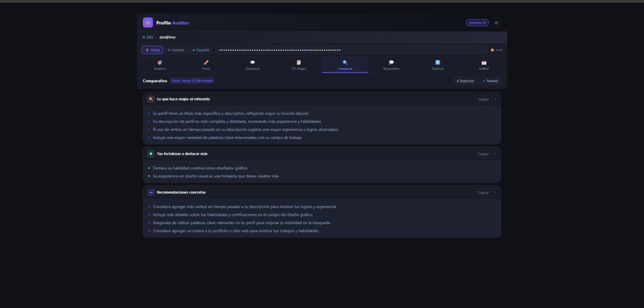Click the 'dev@free' account text
Image resolution: width=644 pixels, height=308 pixels.
pyautogui.click(x=168, y=37)
